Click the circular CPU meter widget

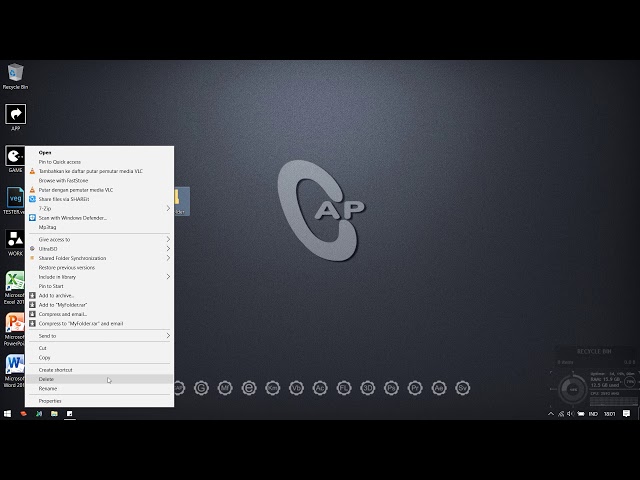pos(573,389)
